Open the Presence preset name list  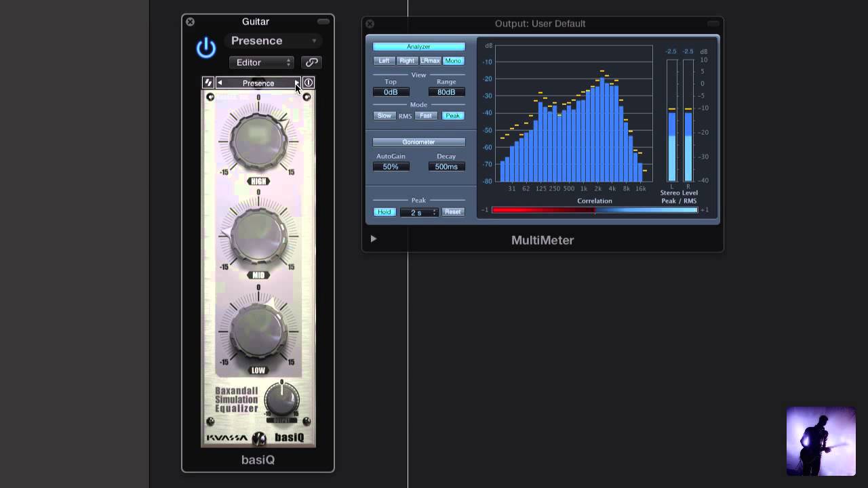click(258, 83)
